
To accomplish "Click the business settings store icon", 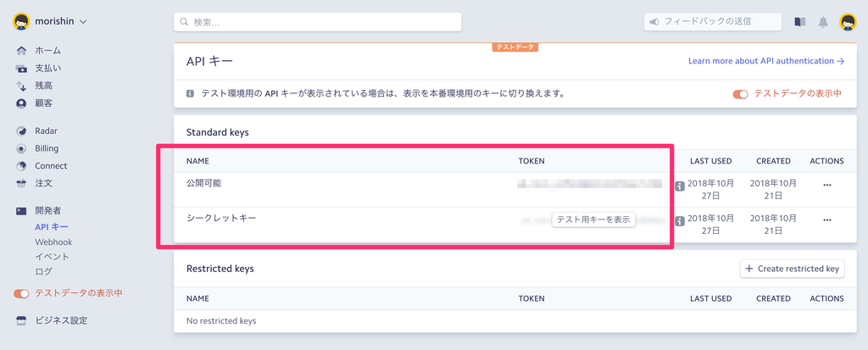I will click(21, 320).
